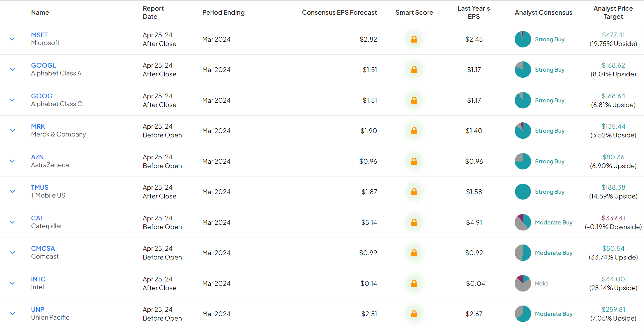Click the $339.41 price target for Caterpillar
The image size is (644, 329).
613,218
